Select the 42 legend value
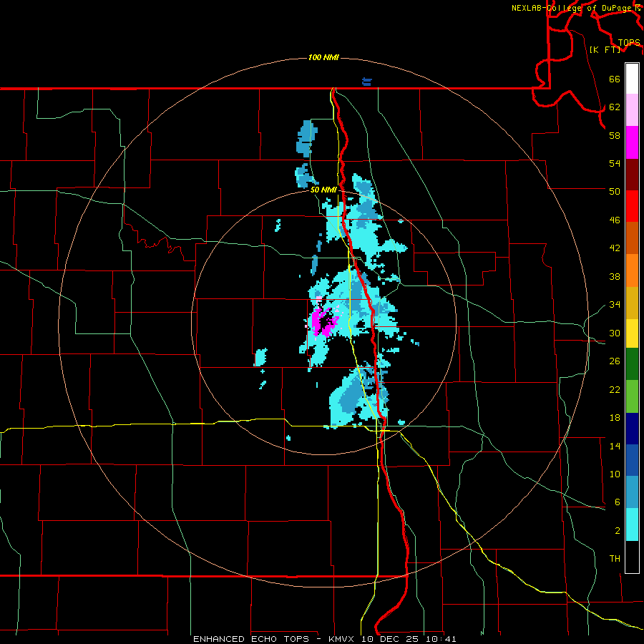The height and width of the screenshot is (644, 644). tap(615, 248)
